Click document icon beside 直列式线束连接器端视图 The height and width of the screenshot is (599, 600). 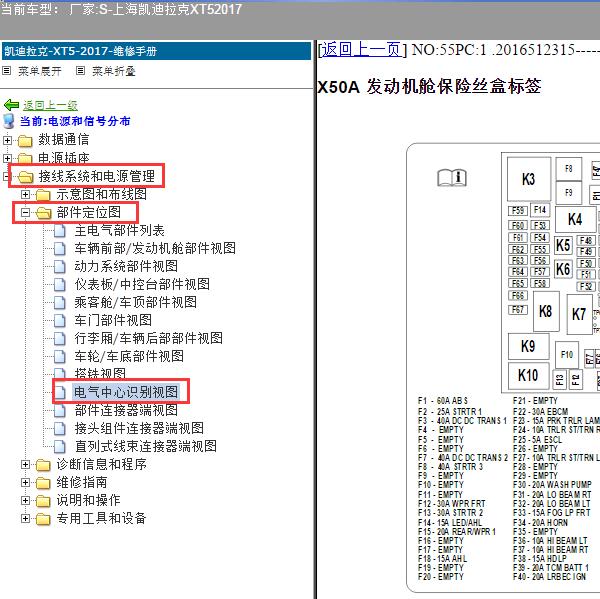[x=60, y=447]
